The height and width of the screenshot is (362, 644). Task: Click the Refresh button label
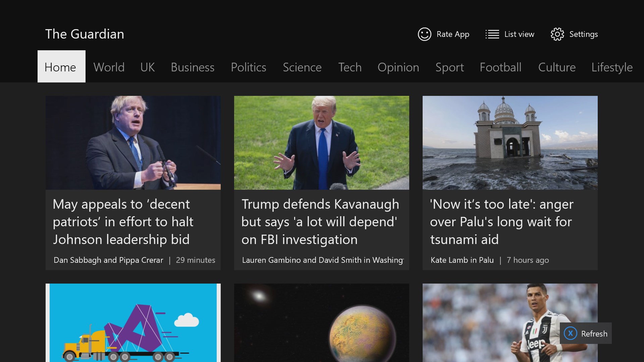(594, 334)
